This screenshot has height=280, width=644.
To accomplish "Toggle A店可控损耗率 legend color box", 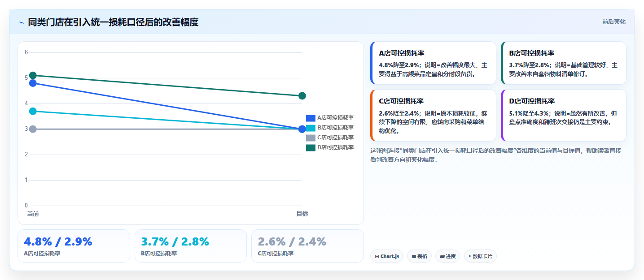I will point(311,118).
